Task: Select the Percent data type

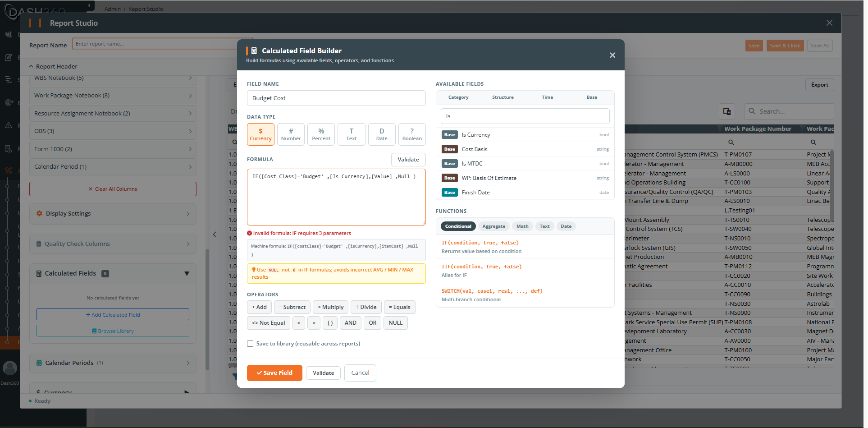Action: coord(321,134)
